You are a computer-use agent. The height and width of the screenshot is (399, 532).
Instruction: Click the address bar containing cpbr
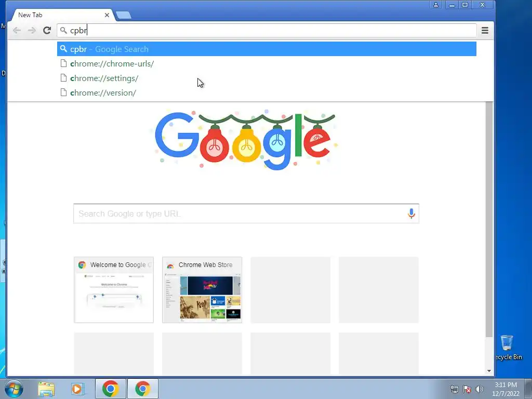click(x=267, y=31)
